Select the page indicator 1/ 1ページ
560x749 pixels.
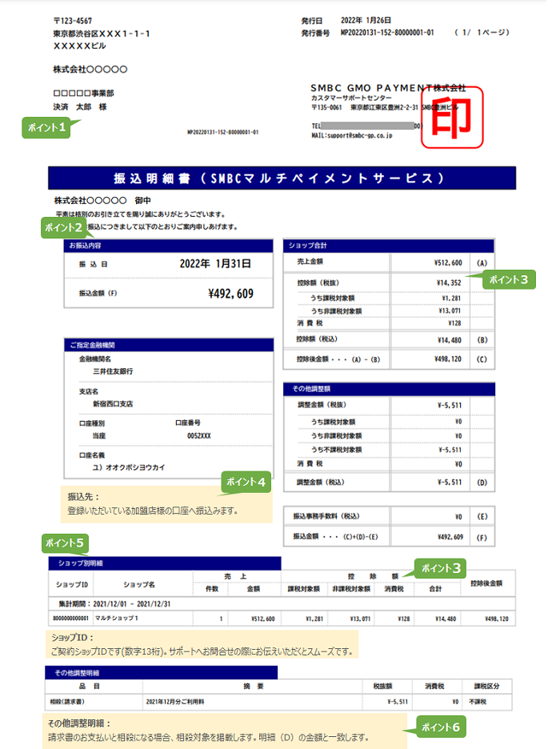pyautogui.click(x=482, y=33)
